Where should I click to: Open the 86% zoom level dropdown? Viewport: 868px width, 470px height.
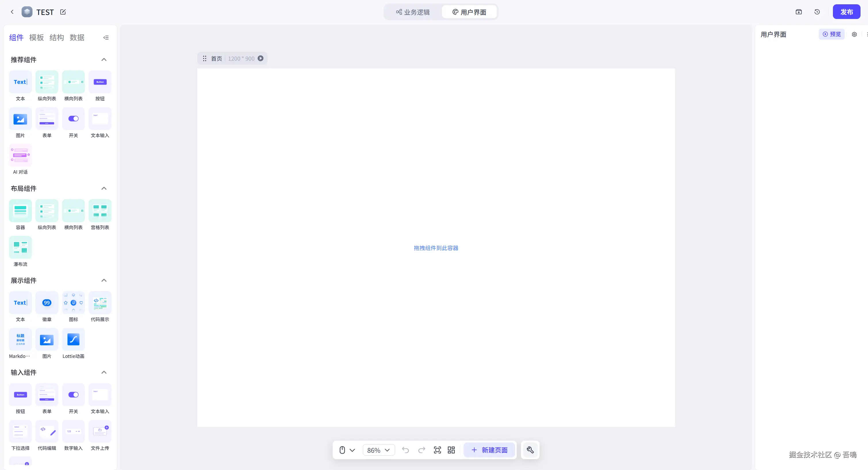pos(378,450)
